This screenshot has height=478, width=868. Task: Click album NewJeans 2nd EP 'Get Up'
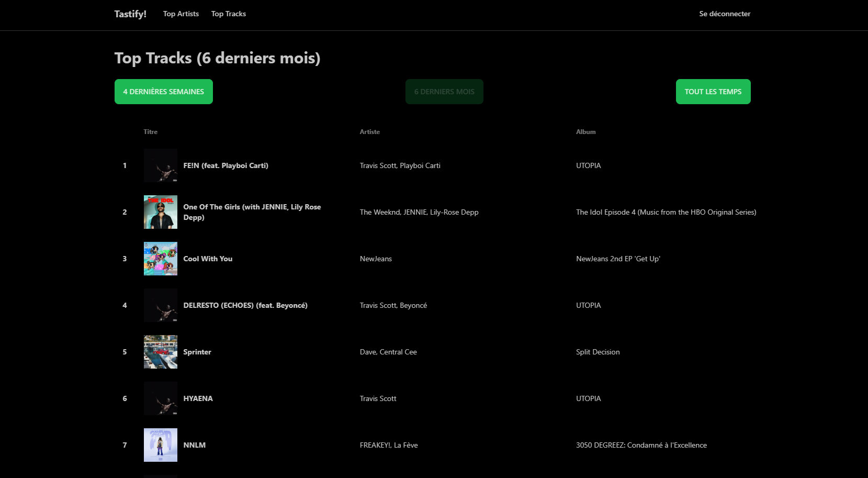click(618, 259)
